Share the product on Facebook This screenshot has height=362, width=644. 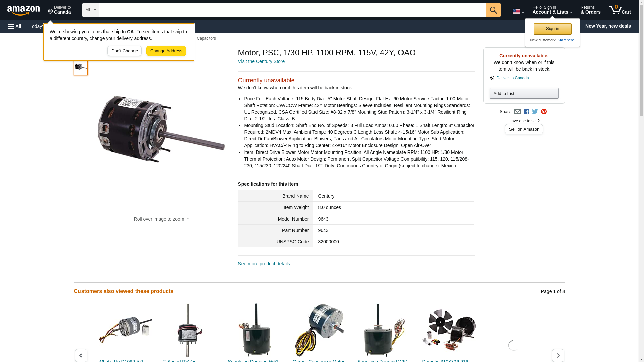526,112
